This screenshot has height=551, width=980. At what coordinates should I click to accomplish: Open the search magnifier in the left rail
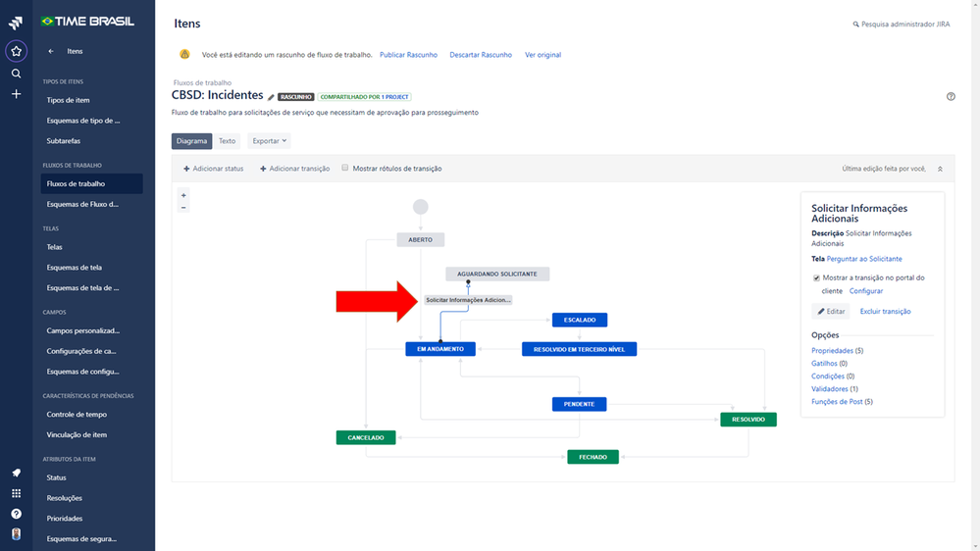pos(17,74)
